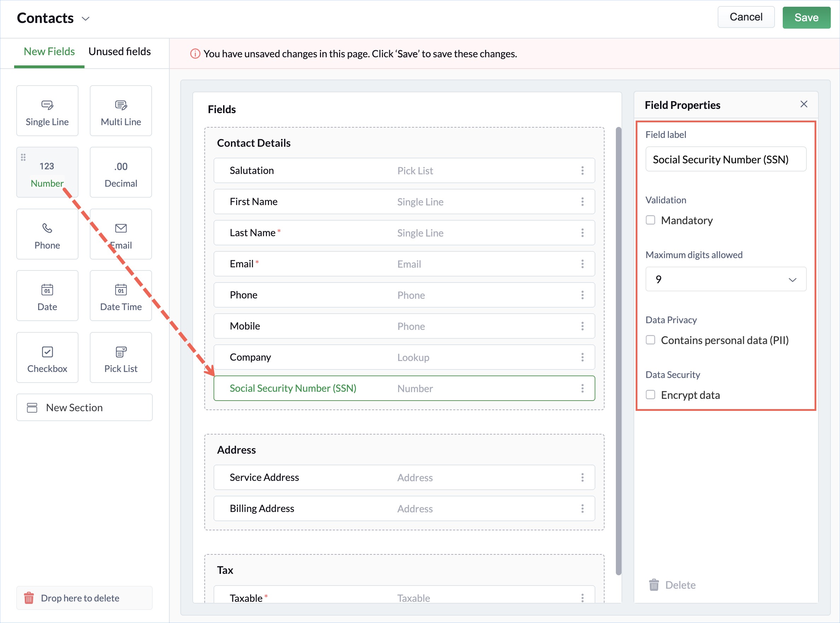Open the three-dot menu for Company field

pyautogui.click(x=582, y=357)
